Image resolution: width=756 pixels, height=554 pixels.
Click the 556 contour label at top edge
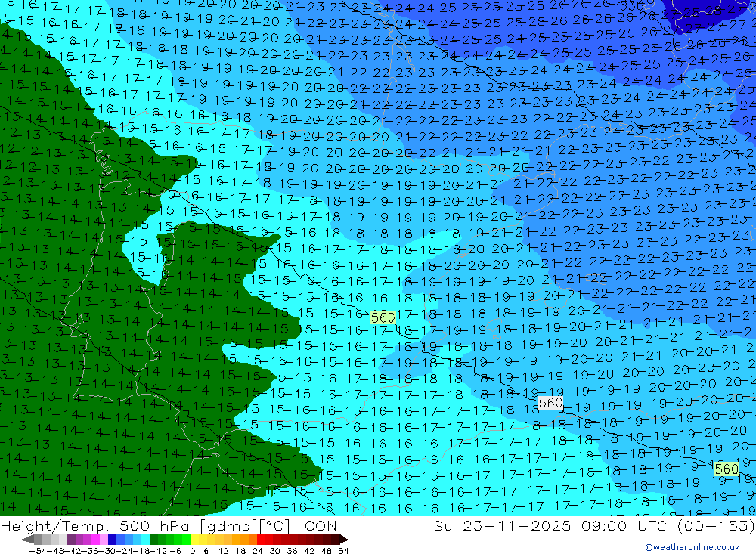pos(631,6)
